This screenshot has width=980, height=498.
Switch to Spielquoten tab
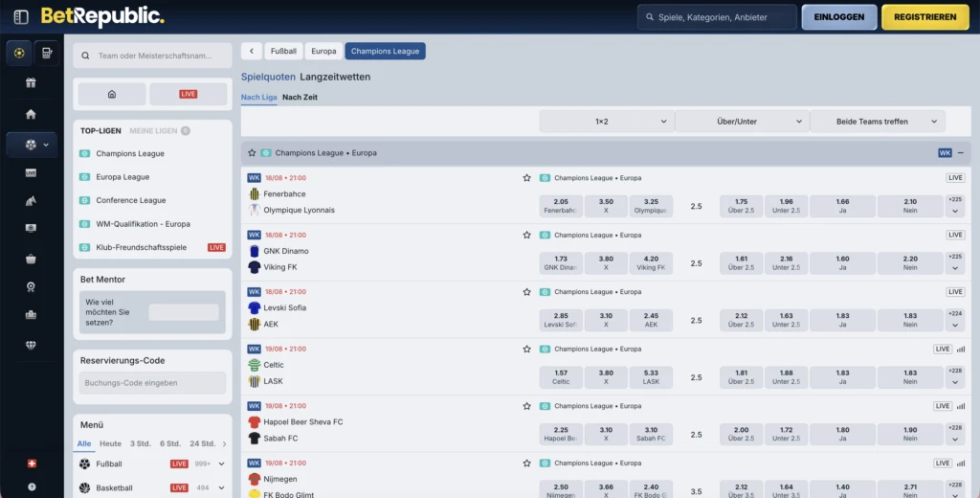point(268,77)
